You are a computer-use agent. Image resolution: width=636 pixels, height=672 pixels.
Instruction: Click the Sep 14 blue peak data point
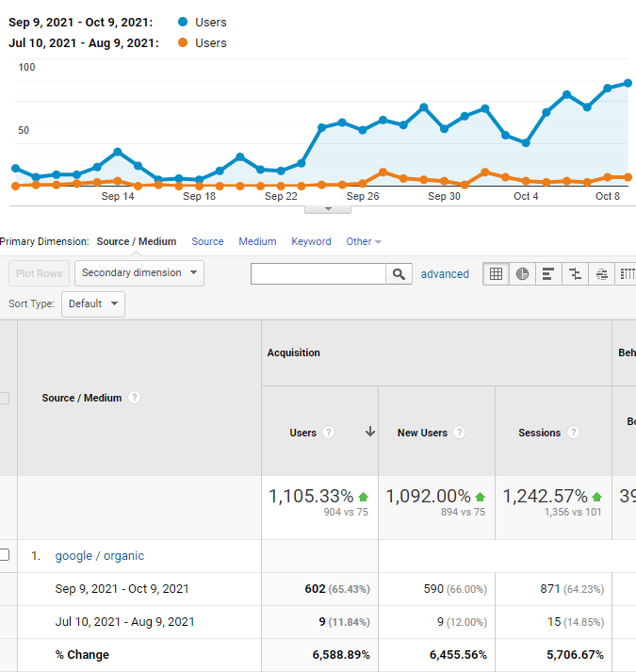tap(118, 152)
